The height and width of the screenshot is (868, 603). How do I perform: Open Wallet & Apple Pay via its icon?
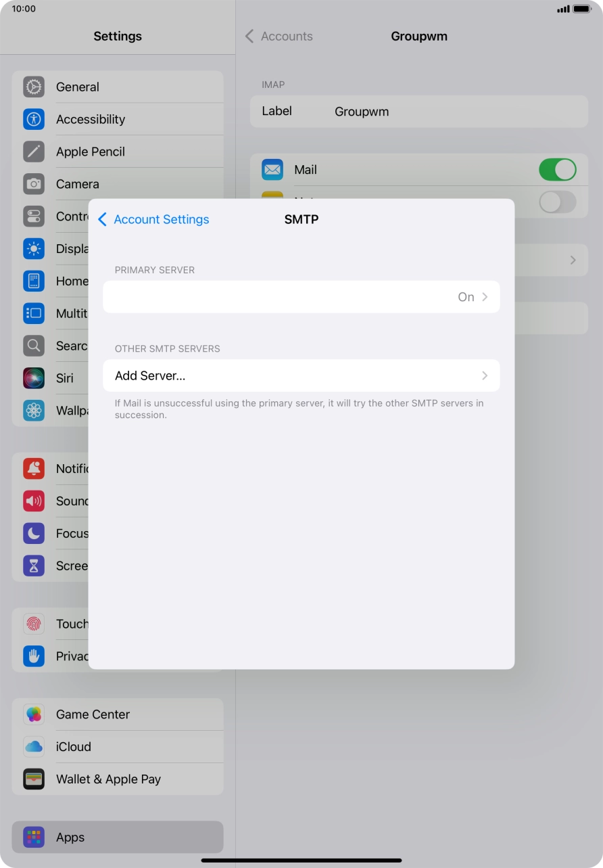click(x=33, y=779)
